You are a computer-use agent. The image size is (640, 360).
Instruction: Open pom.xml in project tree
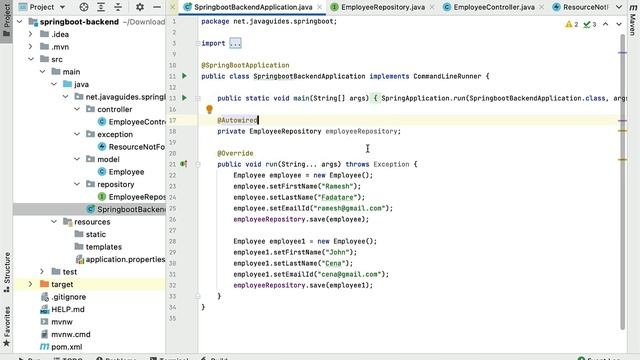(61, 347)
